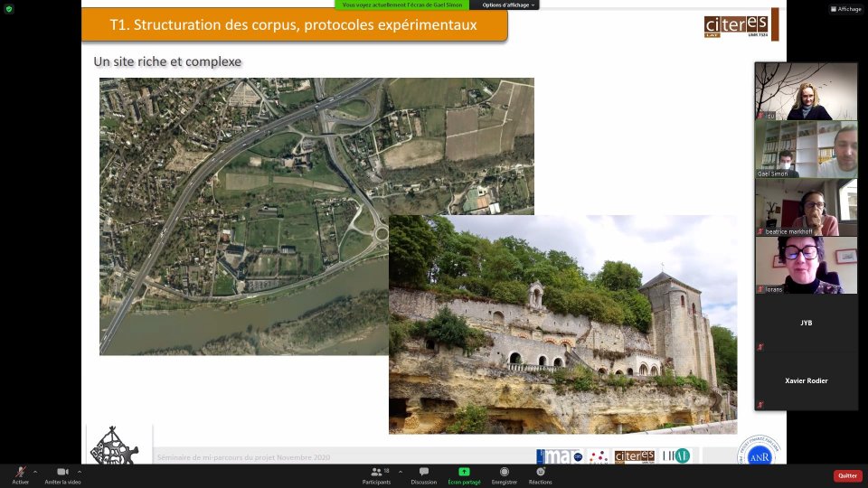Leave the meeting with Quitter
The width and height of the screenshot is (868, 488).
click(x=847, y=476)
